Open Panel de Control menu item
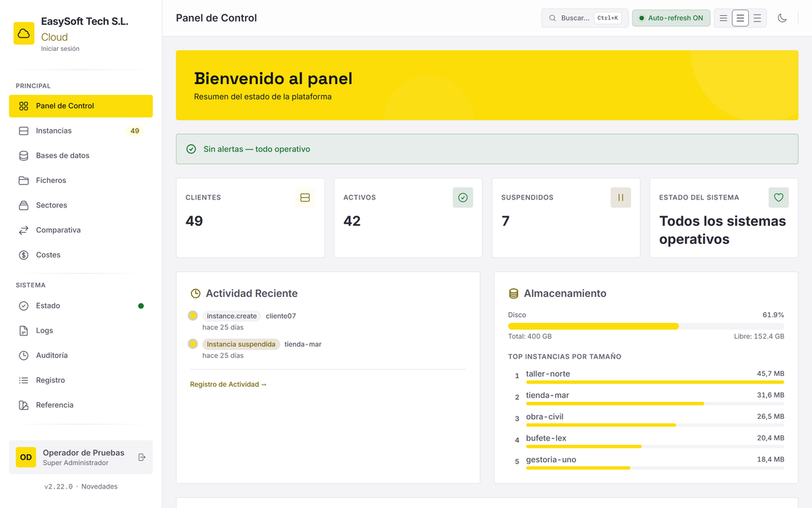Viewport: 812px width, 508px height. (x=80, y=106)
